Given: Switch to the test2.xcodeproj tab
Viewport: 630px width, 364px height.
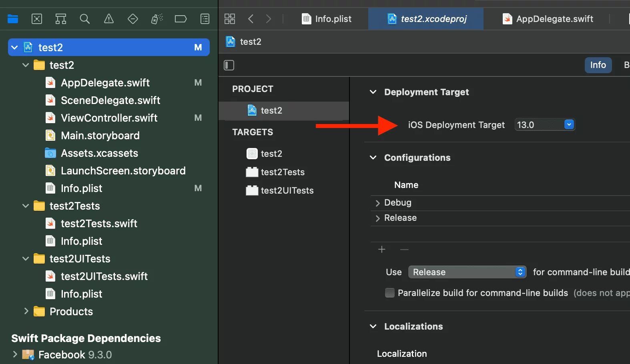Looking at the screenshot, I should click(427, 19).
